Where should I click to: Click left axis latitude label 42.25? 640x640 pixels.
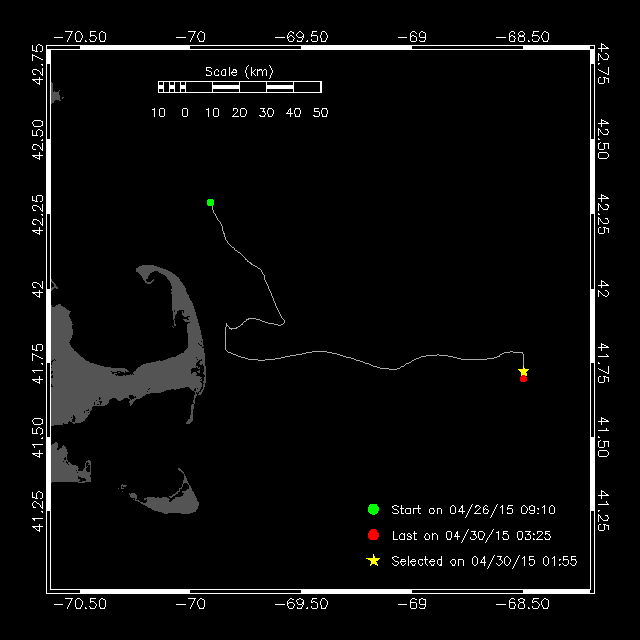(x=38, y=215)
